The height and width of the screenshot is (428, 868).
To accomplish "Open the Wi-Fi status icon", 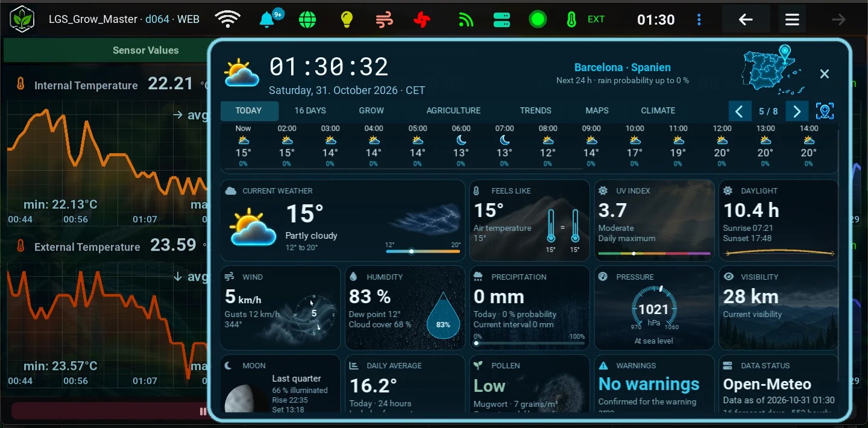I will tap(227, 19).
